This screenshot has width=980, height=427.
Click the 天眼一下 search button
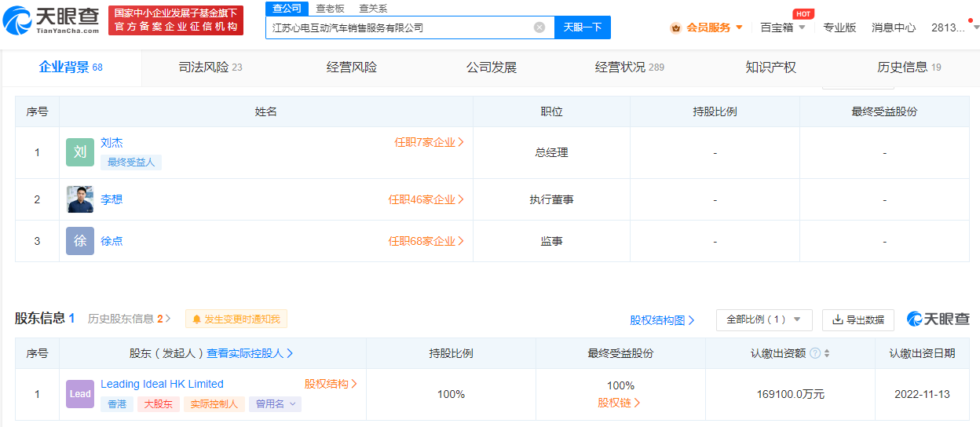pyautogui.click(x=583, y=27)
